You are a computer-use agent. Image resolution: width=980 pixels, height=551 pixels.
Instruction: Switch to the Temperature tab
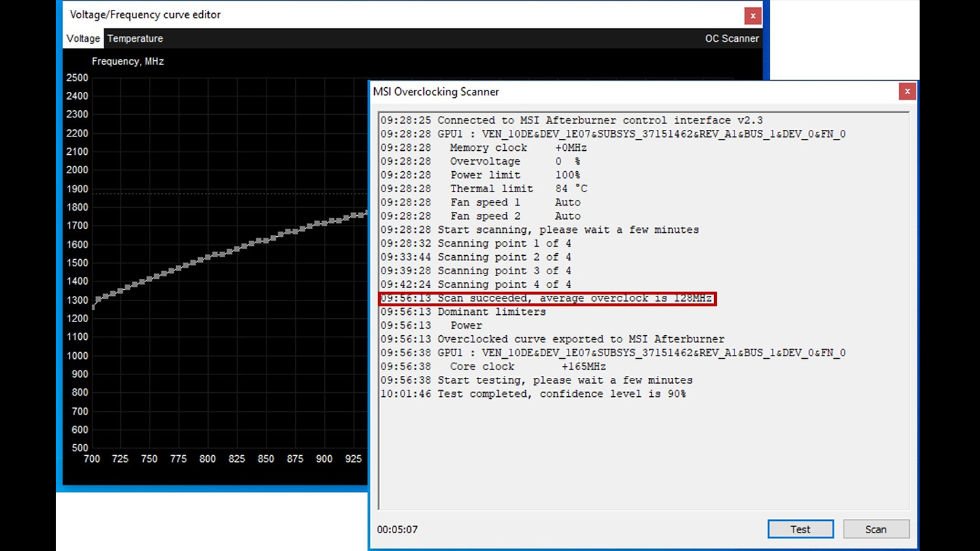(x=135, y=39)
